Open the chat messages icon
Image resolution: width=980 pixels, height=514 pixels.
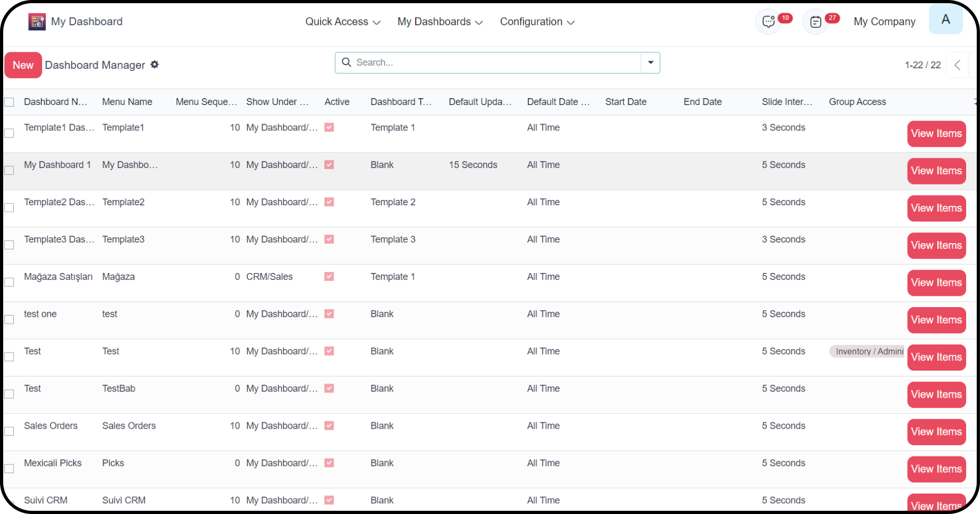(768, 22)
